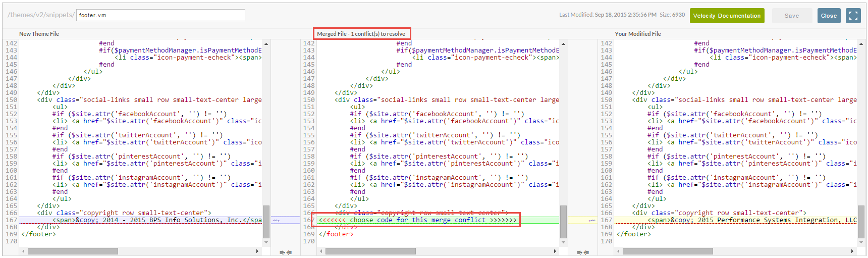Image resolution: width=868 pixels, height=258 pixels.
Task: Click the Your Modified File horizontal scrollbar thumb
Action: click(668, 251)
